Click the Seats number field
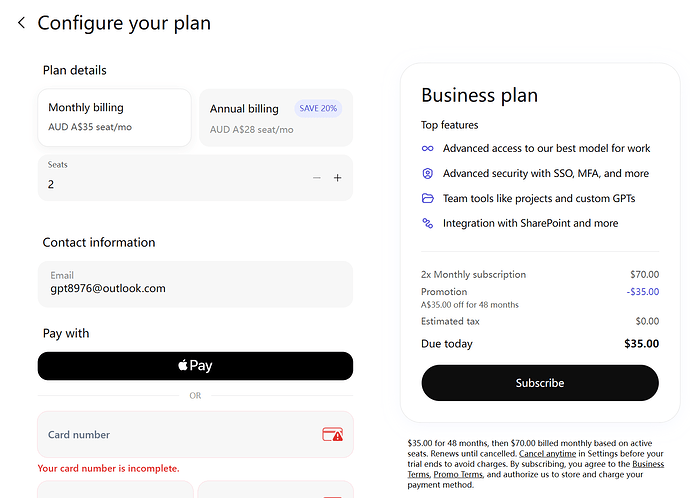The width and height of the screenshot is (690, 498). (195, 178)
